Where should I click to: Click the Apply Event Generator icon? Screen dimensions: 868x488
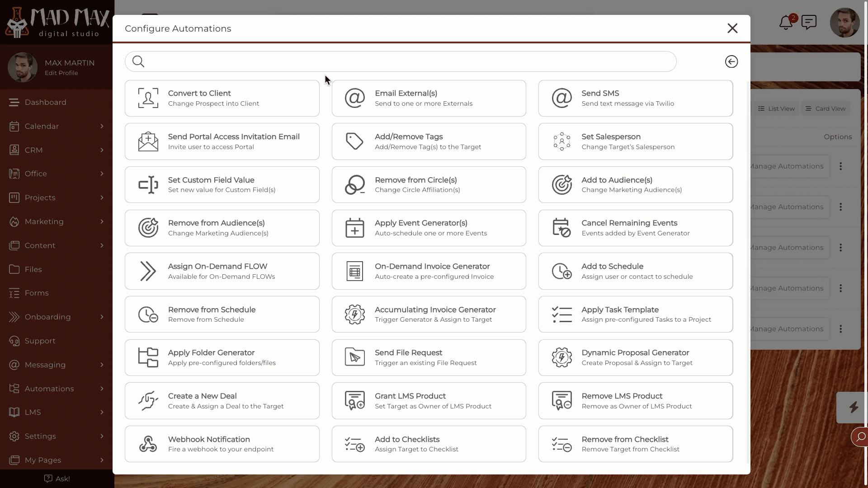tap(354, 227)
